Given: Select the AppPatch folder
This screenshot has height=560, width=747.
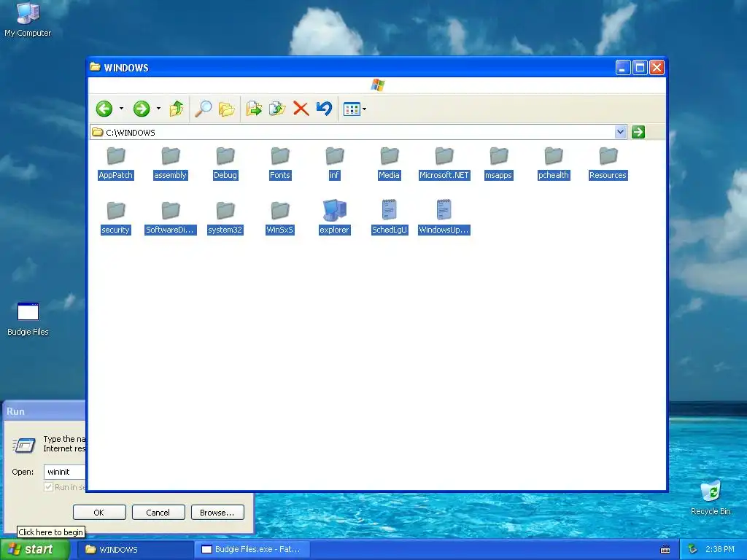Looking at the screenshot, I should [x=115, y=163].
